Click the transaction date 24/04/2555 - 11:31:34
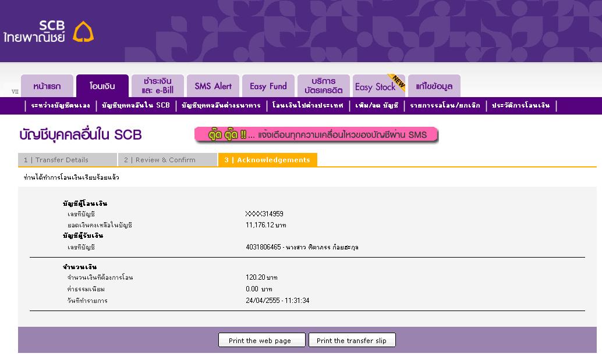 coord(278,301)
